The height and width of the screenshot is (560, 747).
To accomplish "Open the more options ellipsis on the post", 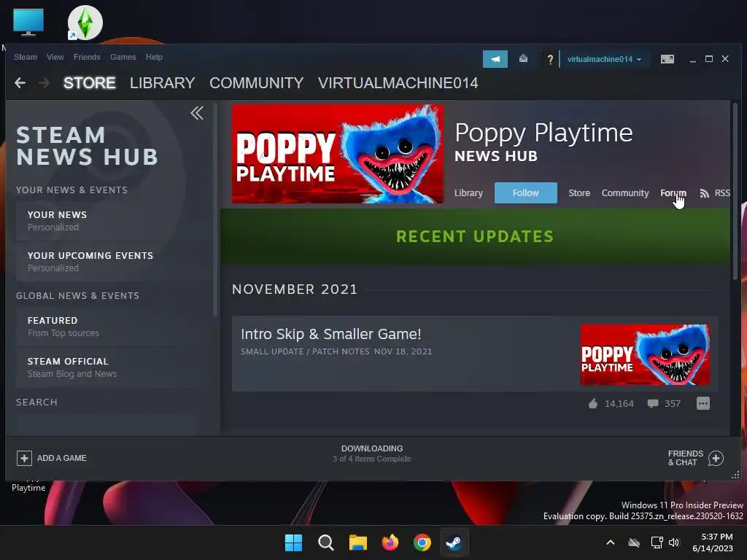I will (x=703, y=403).
